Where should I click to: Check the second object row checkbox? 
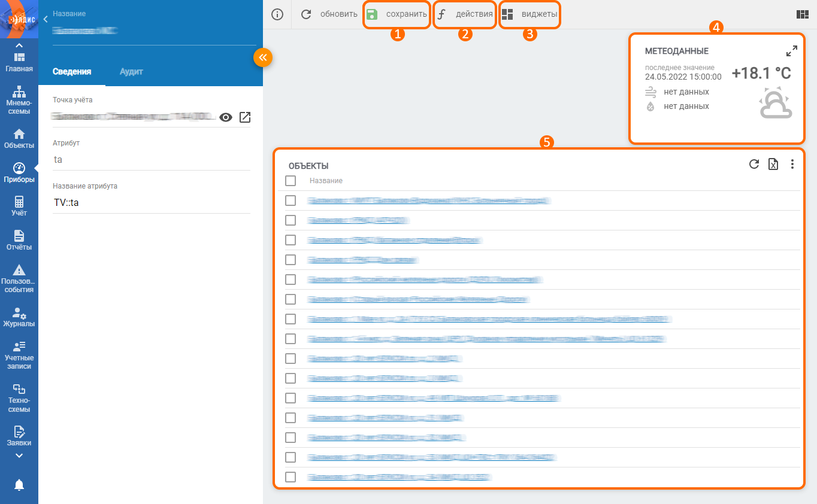pyautogui.click(x=291, y=220)
